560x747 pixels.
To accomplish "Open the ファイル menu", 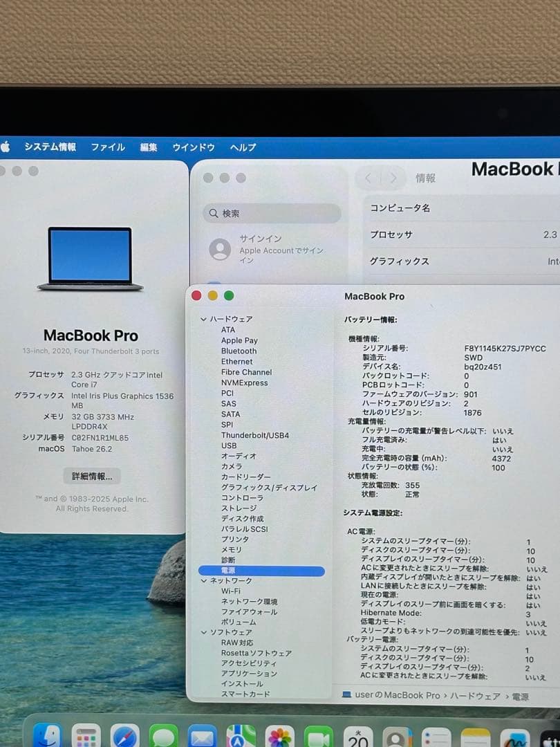I will tap(107, 147).
